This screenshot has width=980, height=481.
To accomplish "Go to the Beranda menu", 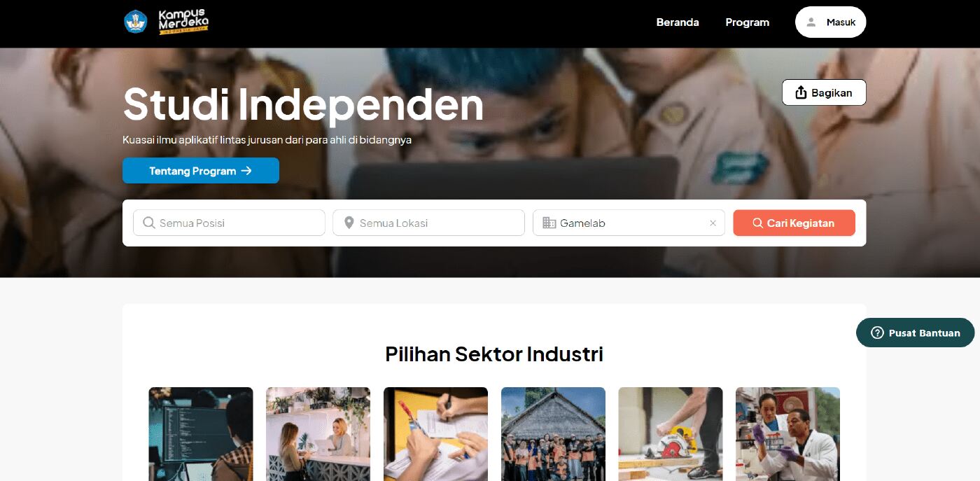I will point(678,22).
